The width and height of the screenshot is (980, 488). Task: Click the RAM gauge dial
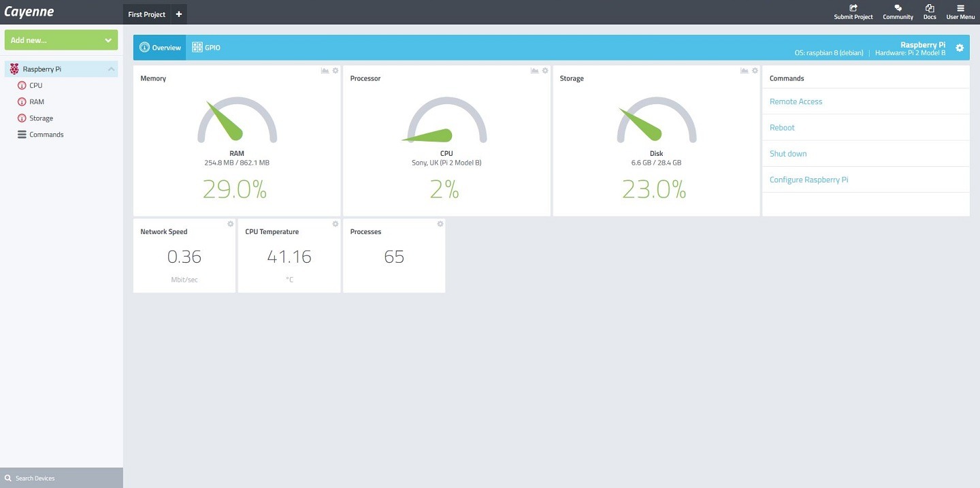point(237,120)
